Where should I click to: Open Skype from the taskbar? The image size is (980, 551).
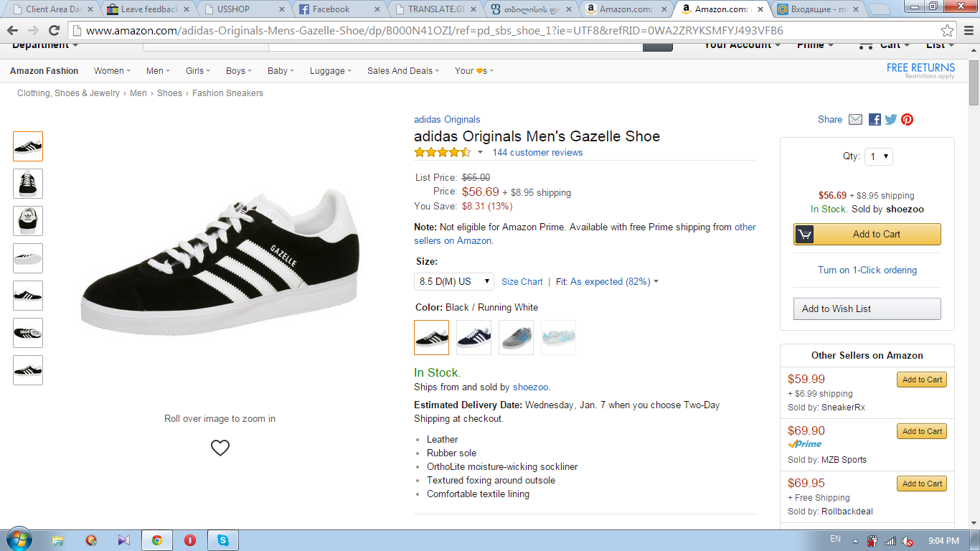tap(222, 540)
